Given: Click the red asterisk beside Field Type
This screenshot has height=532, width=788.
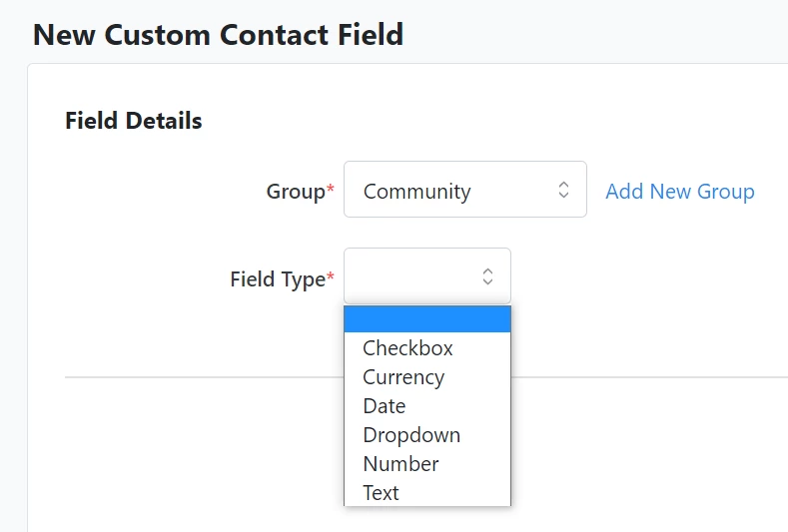Looking at the screenshot, I should coord(331,277).
